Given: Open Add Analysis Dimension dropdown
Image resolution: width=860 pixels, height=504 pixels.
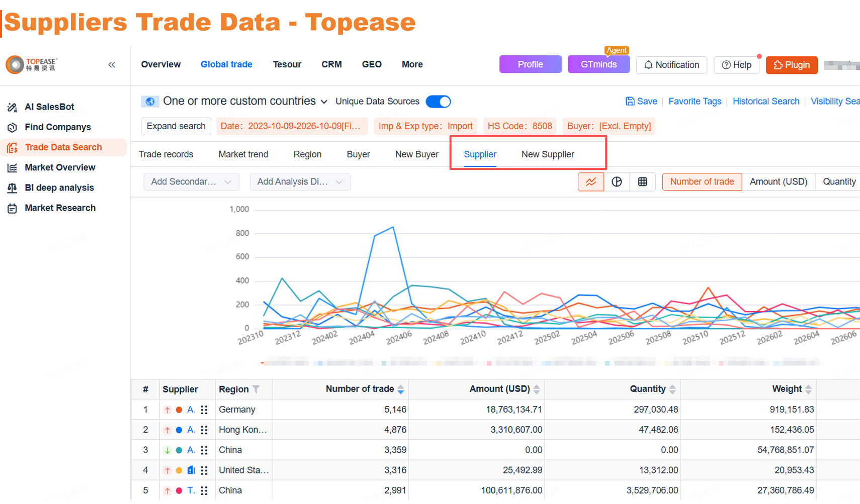Looking at the screenshot, I should coord(300,182).
